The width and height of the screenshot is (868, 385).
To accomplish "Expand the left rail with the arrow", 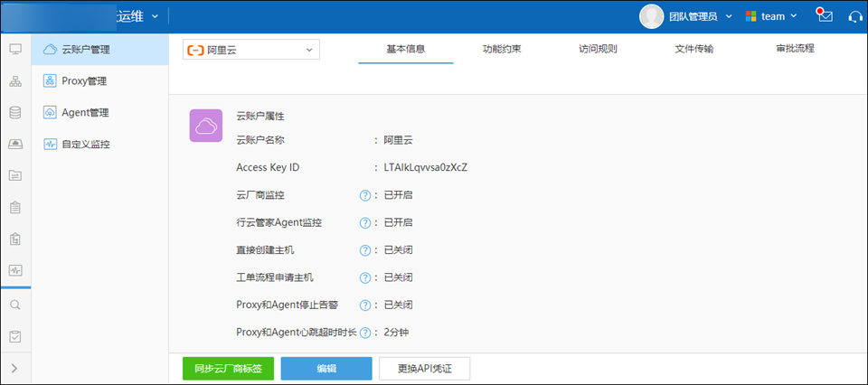I will 15,368.
